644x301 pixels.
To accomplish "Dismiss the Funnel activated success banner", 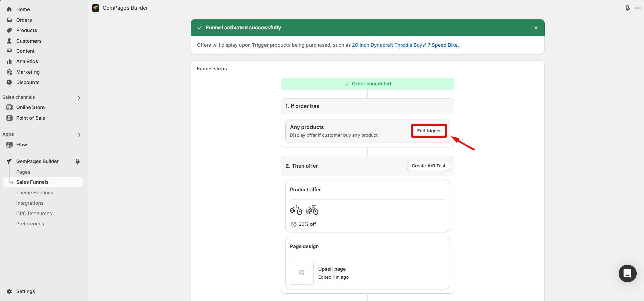I will tap(536, 28).
